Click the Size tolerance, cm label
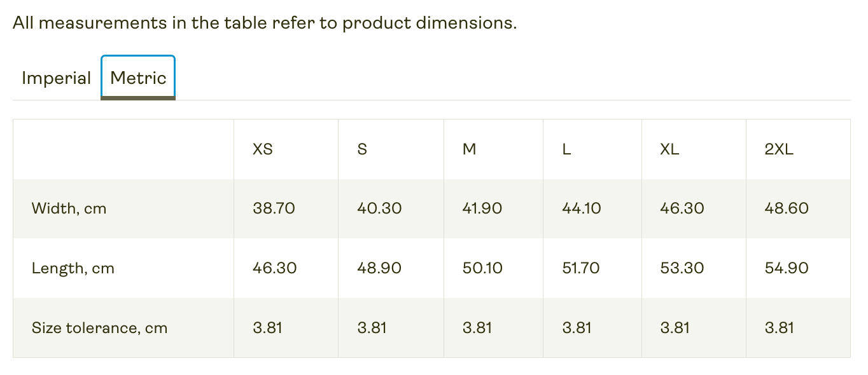 point(99,328)
